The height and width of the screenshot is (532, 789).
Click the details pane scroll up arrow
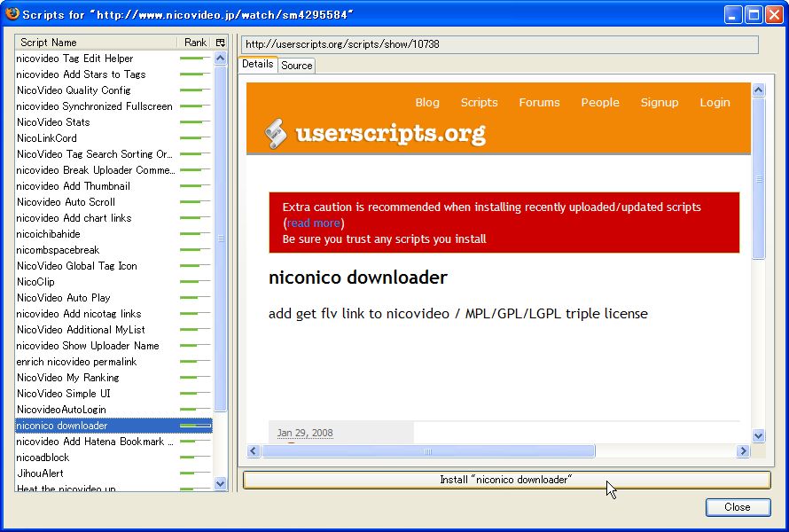[758, 90]
